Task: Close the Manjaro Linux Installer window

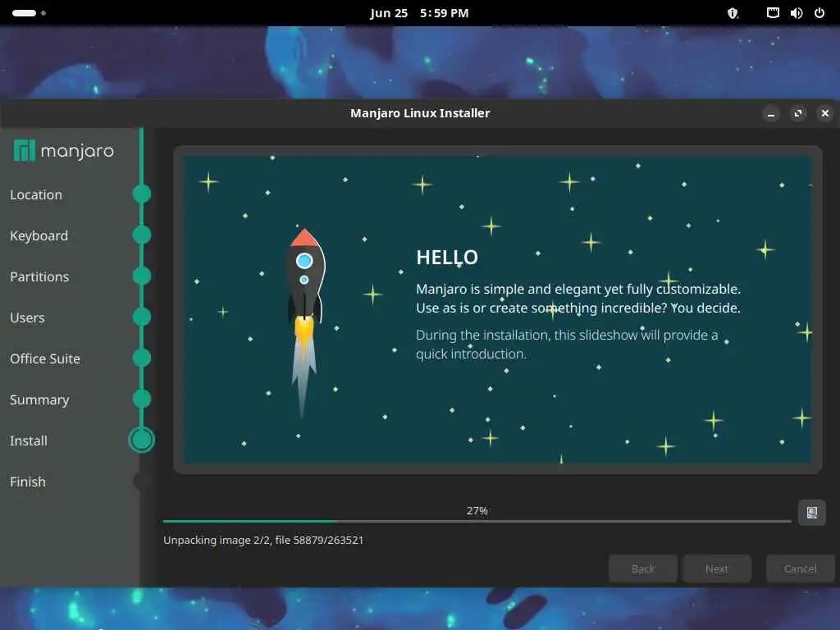Action: [x=825, y=113]
